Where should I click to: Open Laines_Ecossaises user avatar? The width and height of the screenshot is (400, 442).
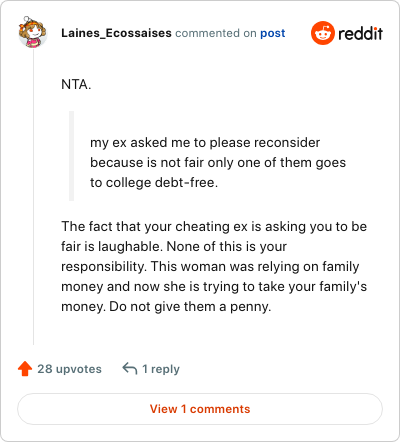pyautogui.click(x=32, y=32)
